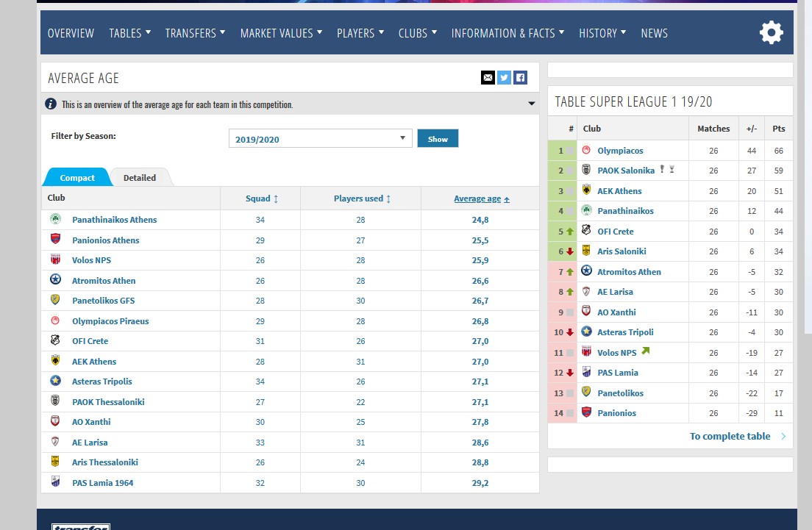Click Panetolikos crest in league table
The image size is (812, 530).
pos(586,392)
